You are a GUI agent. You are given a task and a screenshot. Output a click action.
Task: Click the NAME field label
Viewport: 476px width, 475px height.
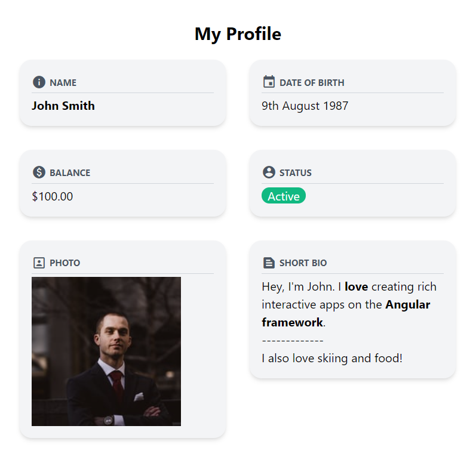63,83
